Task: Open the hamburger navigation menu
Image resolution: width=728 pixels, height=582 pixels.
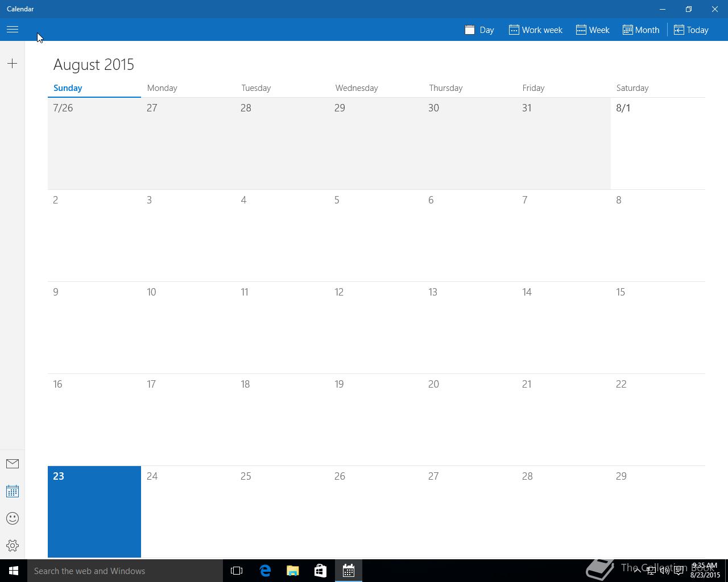Action: (13, 30)
